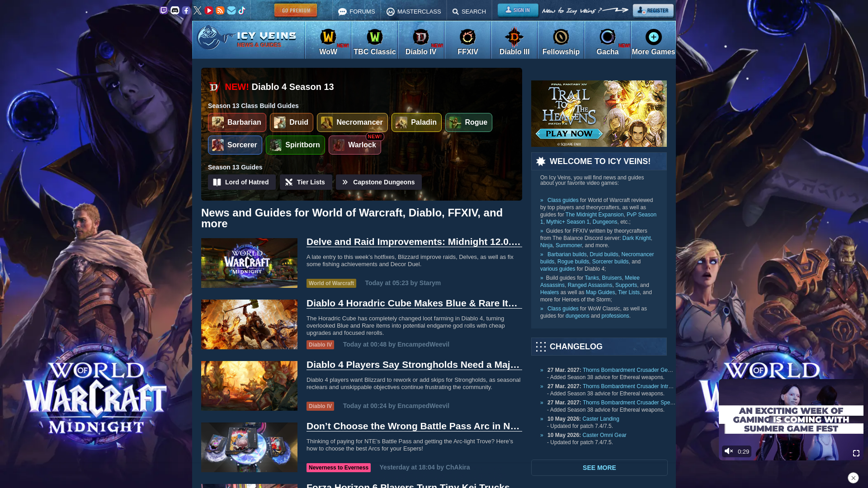The width and height of the screenshot is (868, 488).
Task: Open the X (Twitter) social icon
Action: 198,10
